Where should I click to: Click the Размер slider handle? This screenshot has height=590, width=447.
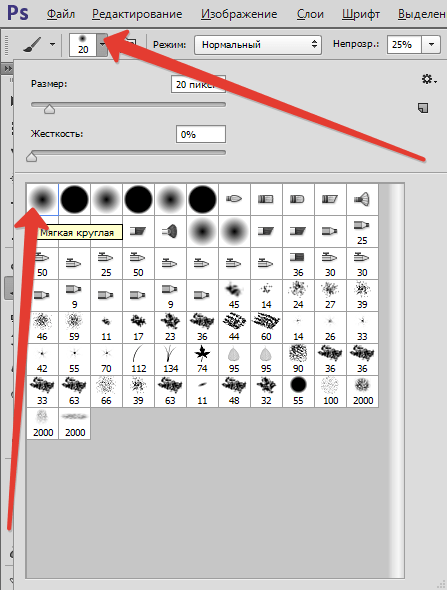pyautogui.click(x=49, y=109)
